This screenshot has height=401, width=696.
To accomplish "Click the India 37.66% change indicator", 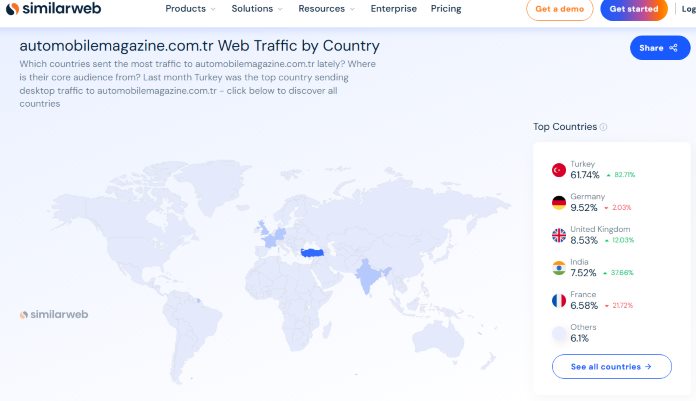I will [618, 273].
